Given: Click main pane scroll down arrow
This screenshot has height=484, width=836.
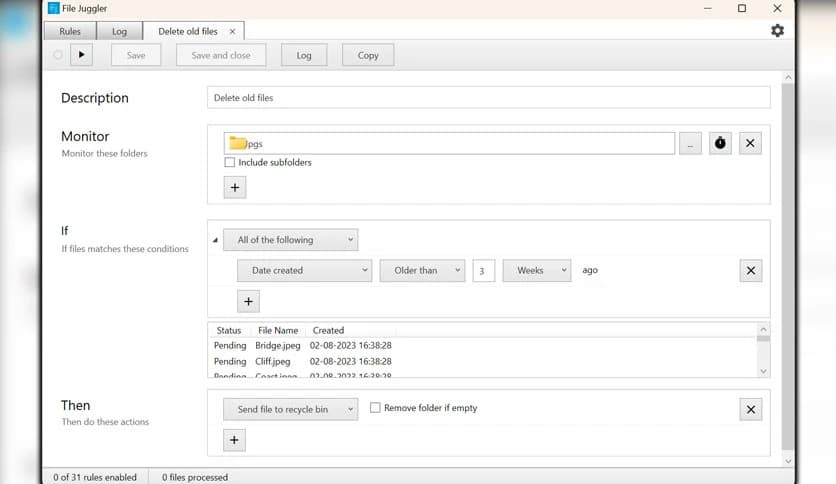Looking at the screenshot, I should coord(788,461).
